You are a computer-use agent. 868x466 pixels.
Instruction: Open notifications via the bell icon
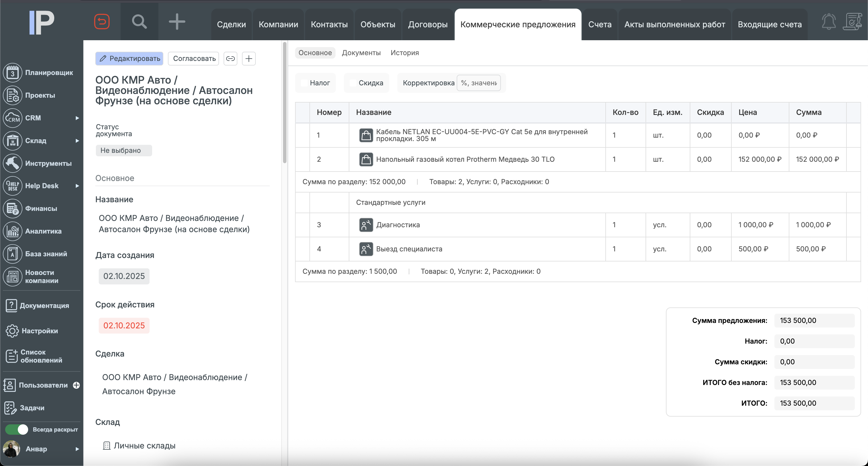[829, 22]
